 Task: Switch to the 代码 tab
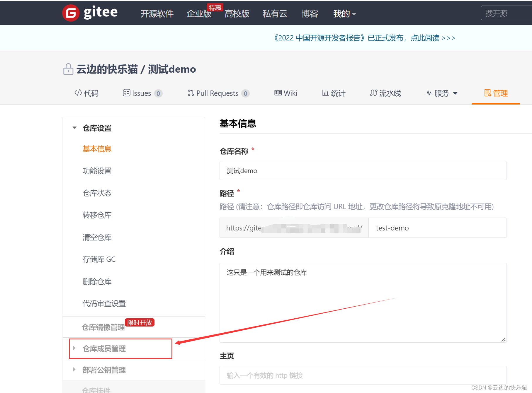click(x=86, y=93)
